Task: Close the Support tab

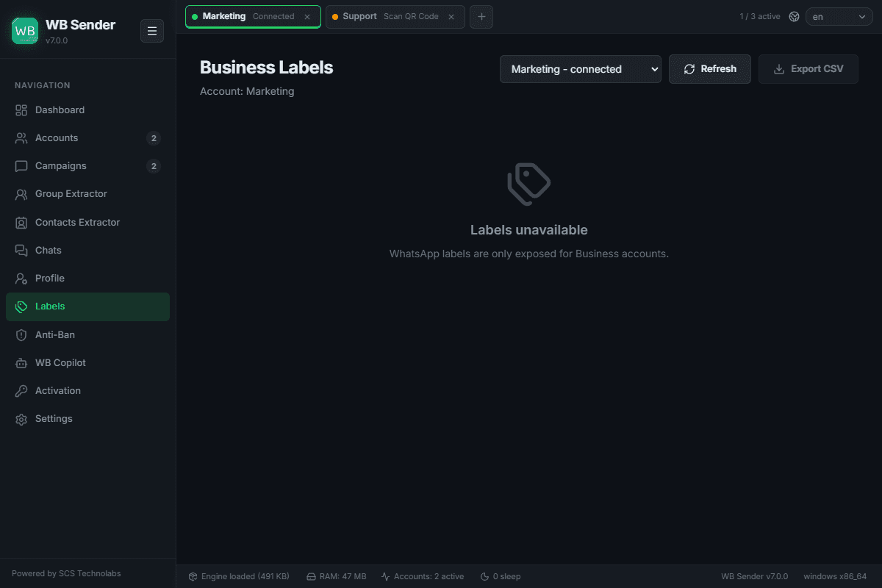Action: pos(451,17)
